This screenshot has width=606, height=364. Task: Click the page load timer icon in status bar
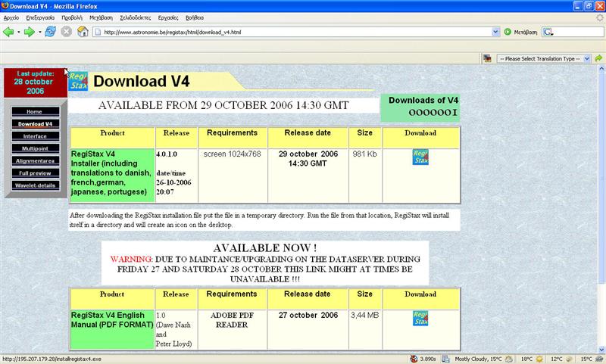pyautogui.click(x=414, y=359)
